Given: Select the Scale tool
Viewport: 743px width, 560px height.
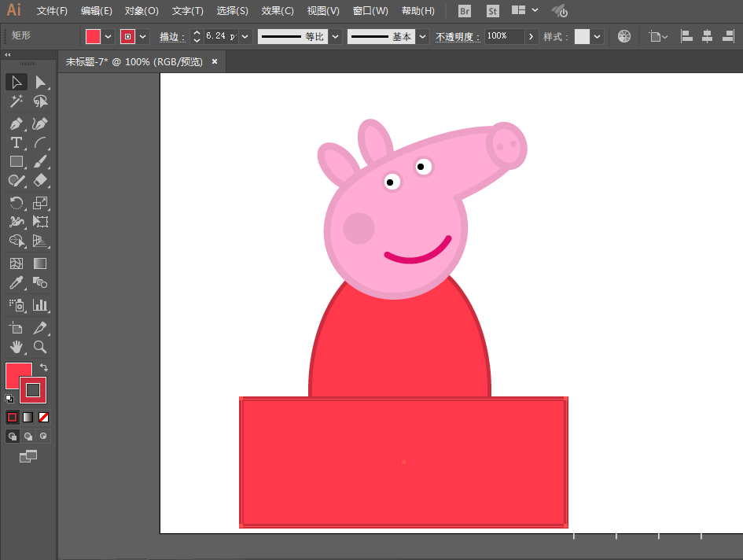Looking at the screenshot, I should [x=40, y=203].
